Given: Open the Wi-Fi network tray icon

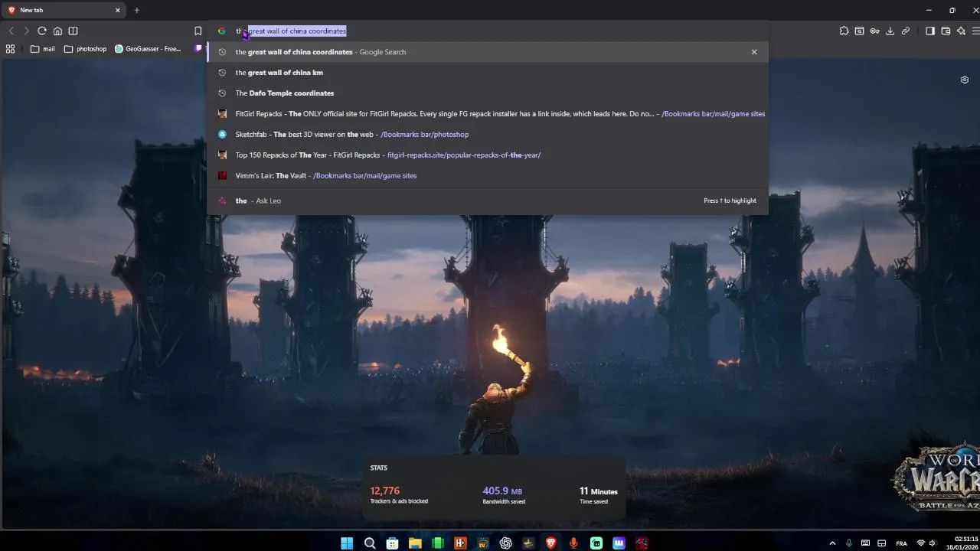Looking at the screenshot, I should [920, 543].
